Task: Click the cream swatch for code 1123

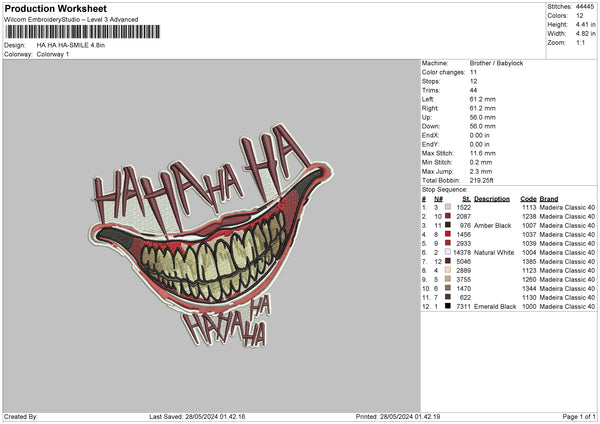Action: pos(448,270)
